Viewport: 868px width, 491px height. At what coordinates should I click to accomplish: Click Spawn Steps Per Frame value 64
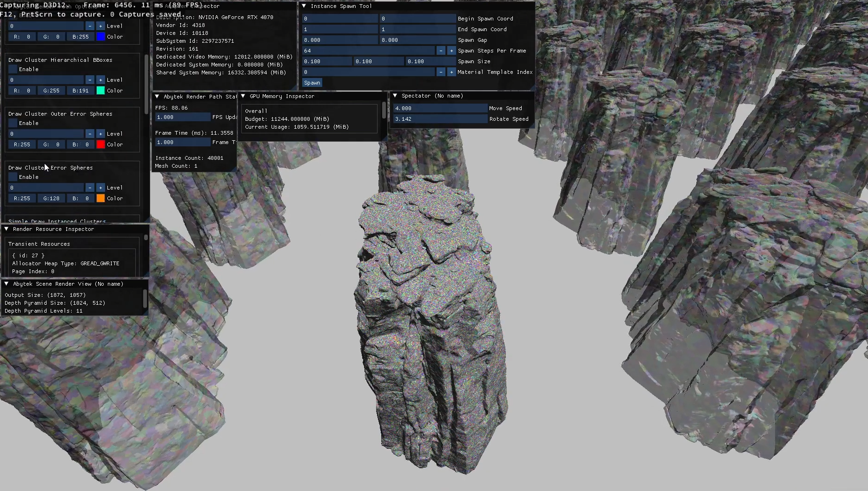click(x=368, y=51)
